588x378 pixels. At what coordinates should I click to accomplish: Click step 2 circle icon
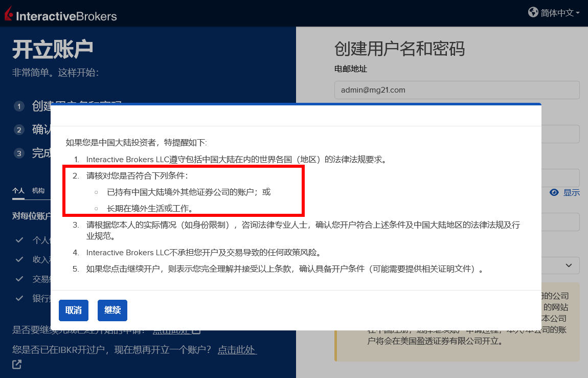pos(19,130)
